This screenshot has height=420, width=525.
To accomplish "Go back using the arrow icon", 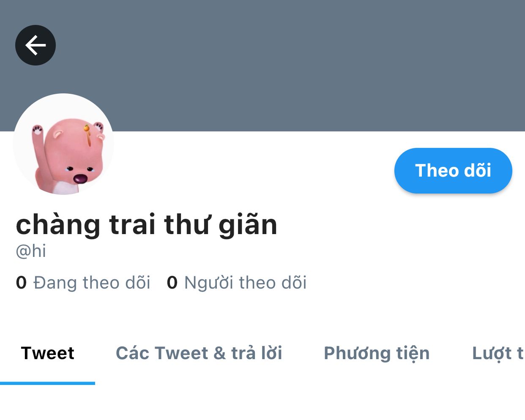I will (x=36, y=45).
